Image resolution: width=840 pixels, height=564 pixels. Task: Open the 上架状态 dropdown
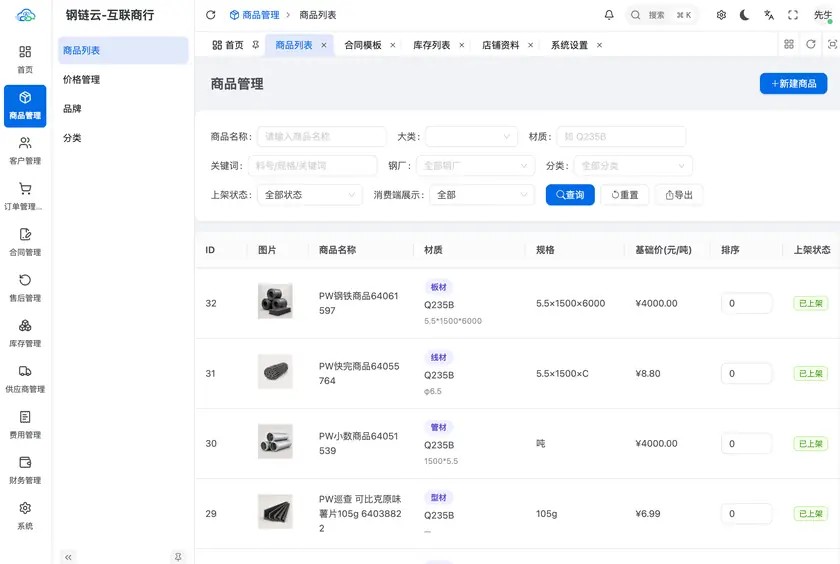tap(310, 195)
